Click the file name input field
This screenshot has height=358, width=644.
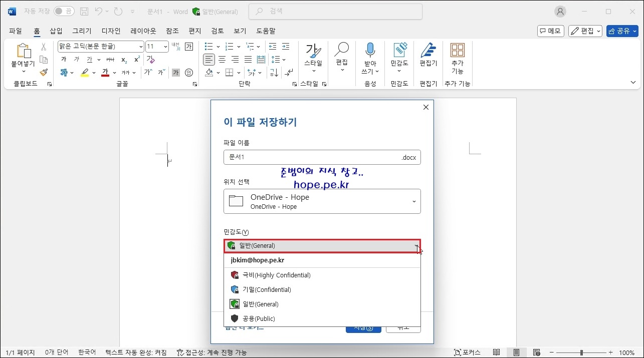(x=322, y=157)
